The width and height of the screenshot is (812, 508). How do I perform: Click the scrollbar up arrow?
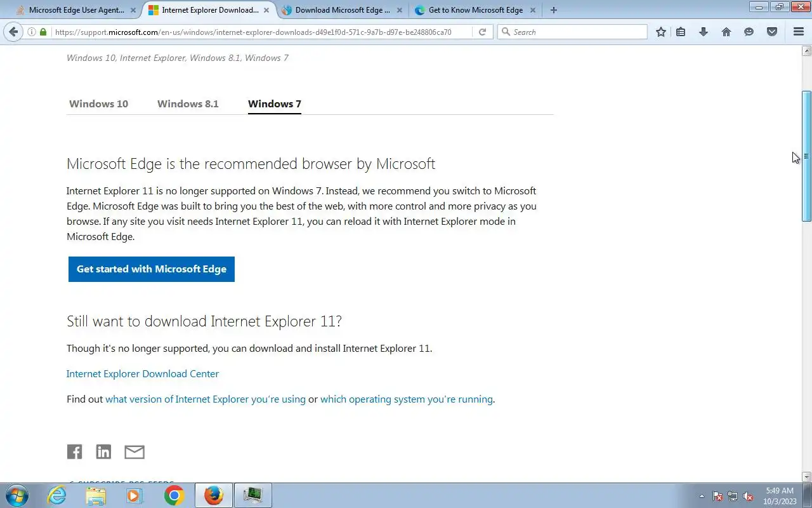(807, 51)
